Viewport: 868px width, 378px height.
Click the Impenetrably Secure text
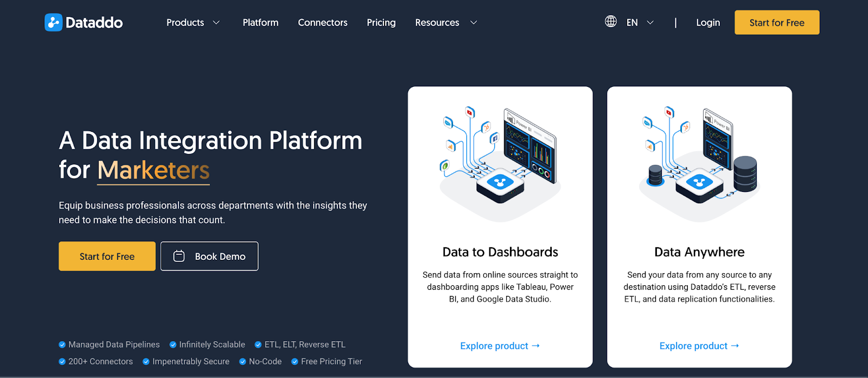191,362
